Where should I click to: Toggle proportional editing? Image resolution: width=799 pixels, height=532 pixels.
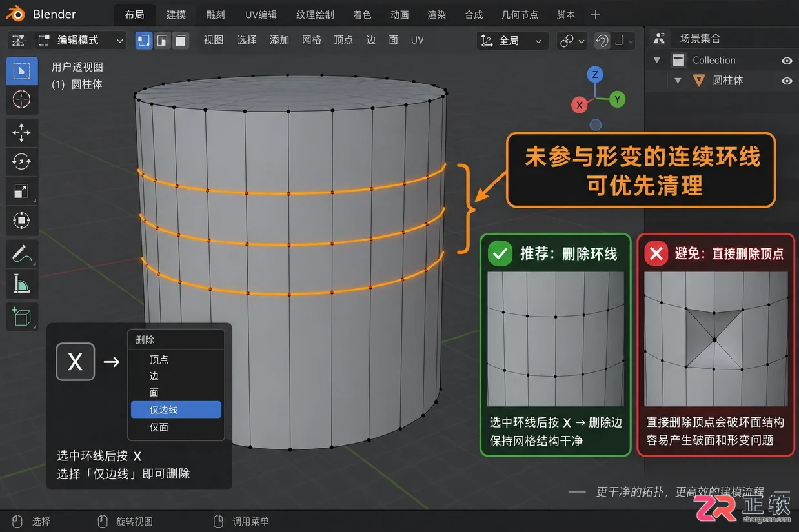(602, 41)
